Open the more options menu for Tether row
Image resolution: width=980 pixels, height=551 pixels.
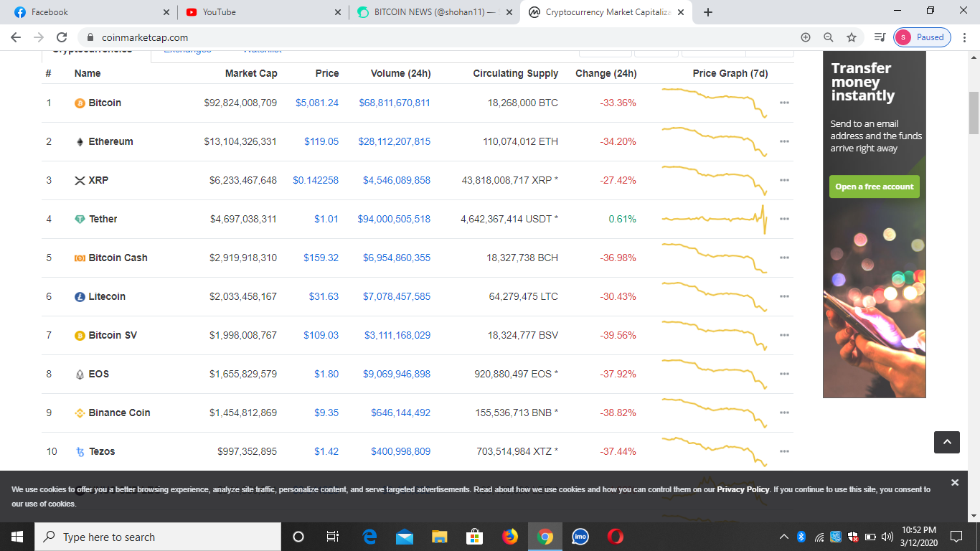(784, 220)
